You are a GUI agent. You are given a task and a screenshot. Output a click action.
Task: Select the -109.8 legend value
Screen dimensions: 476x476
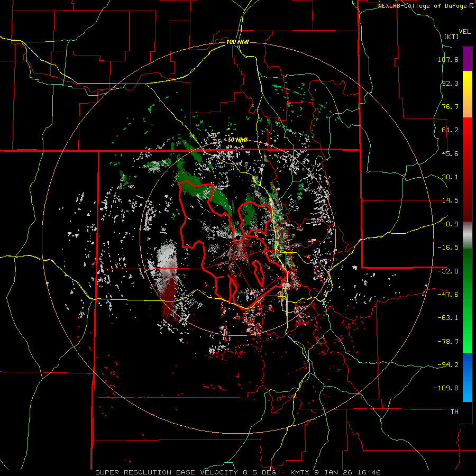tap(446, 388)
